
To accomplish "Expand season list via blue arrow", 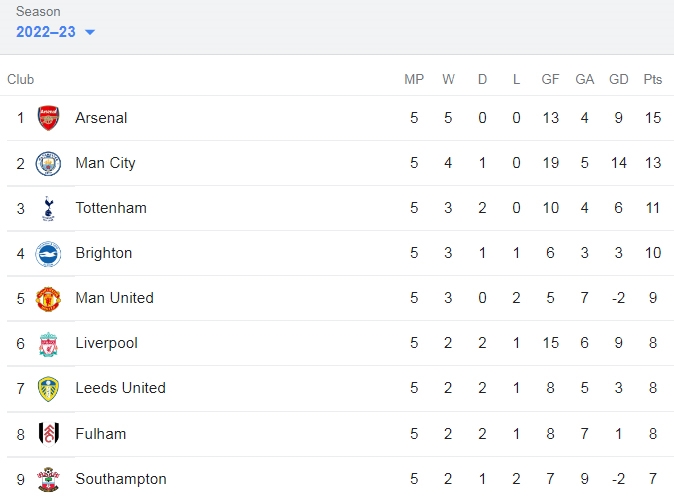I will 90,32.
